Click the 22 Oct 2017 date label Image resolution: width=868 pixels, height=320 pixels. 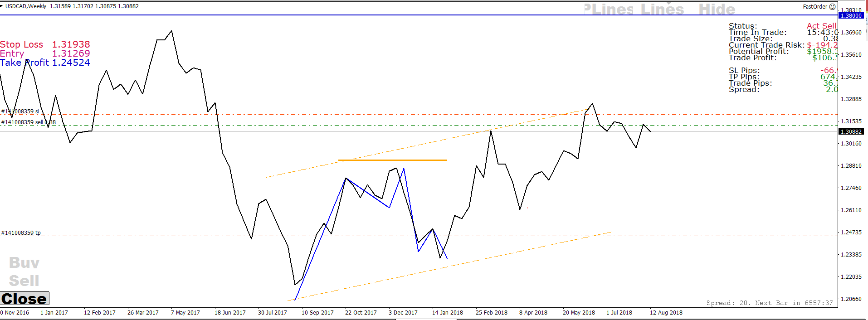361,313
